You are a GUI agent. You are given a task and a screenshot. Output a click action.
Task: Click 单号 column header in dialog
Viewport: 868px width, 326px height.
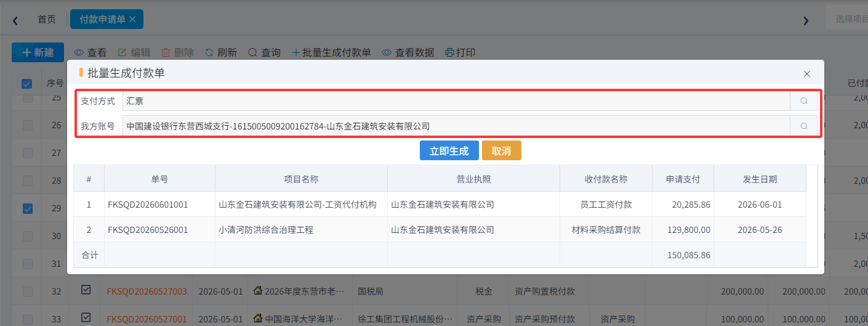[x=159, y=179]
